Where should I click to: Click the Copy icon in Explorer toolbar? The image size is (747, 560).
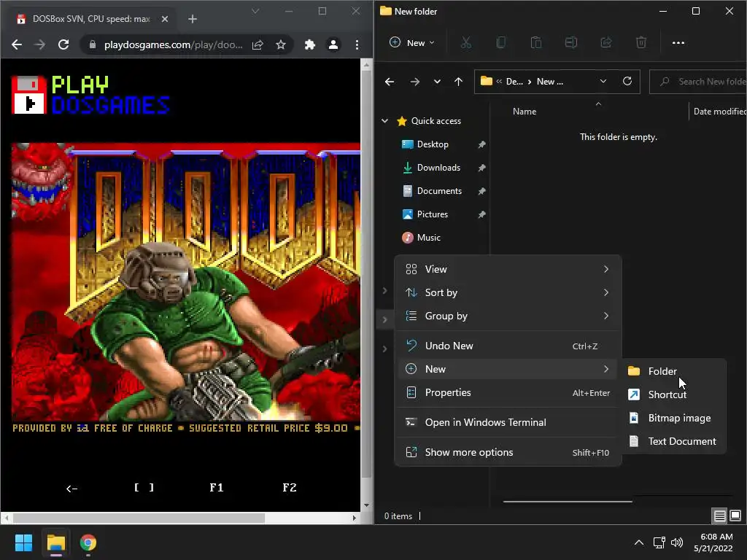pyautogui.click(x=500, y=43)
